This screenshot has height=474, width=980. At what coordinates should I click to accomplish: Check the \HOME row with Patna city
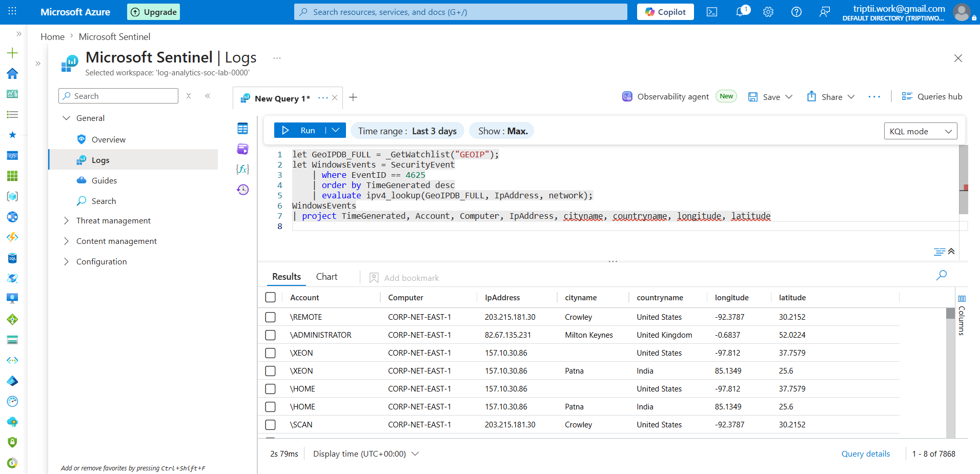[271, 407]
